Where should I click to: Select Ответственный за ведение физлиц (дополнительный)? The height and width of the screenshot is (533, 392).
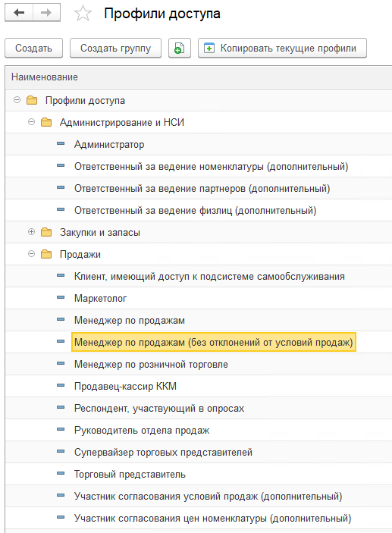point(199,211)
